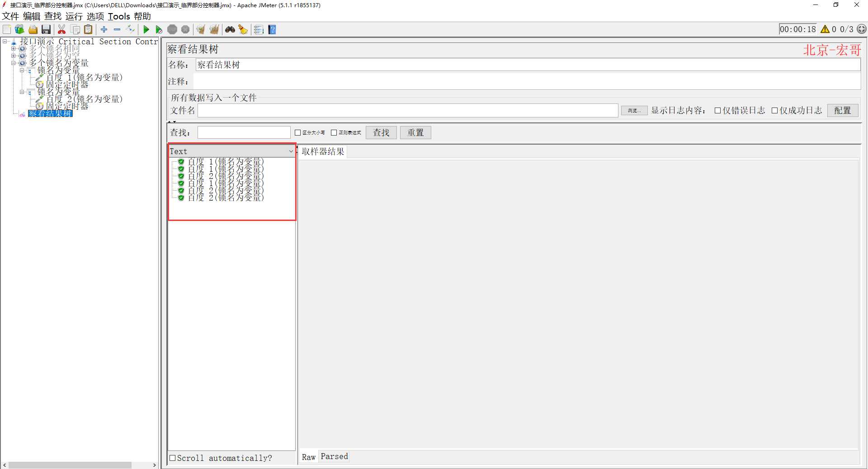Create a new test plan

point(7,29)
